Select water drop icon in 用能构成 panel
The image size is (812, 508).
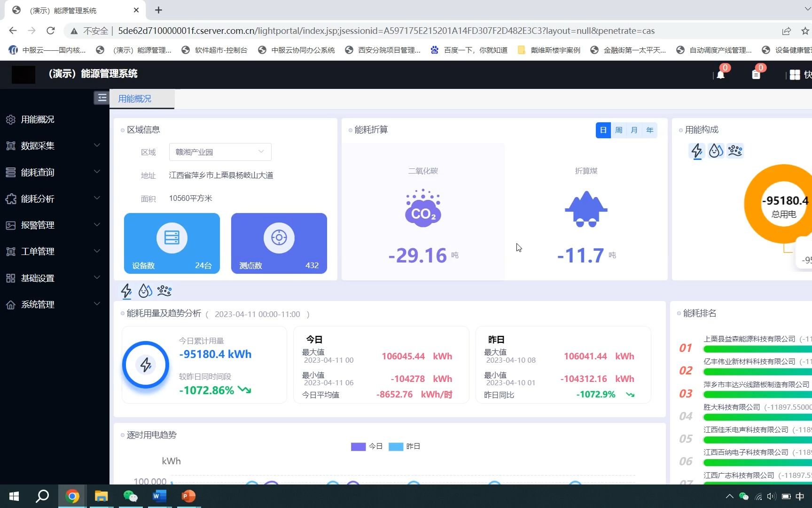click(716, 151)
